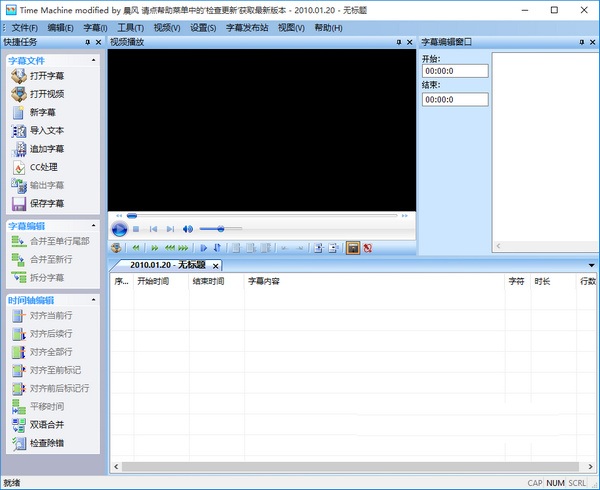Toggle pin on 字幕编辑窗口 panel

pos(577,43)
